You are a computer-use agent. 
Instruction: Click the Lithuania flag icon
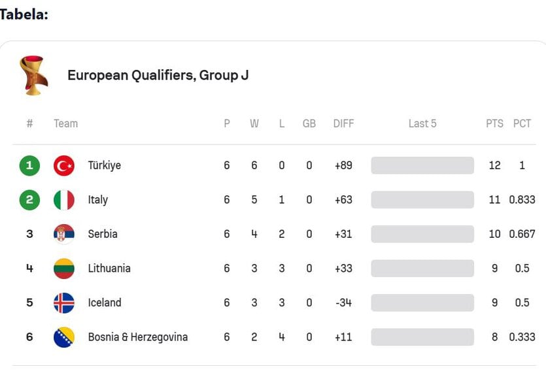64,269
